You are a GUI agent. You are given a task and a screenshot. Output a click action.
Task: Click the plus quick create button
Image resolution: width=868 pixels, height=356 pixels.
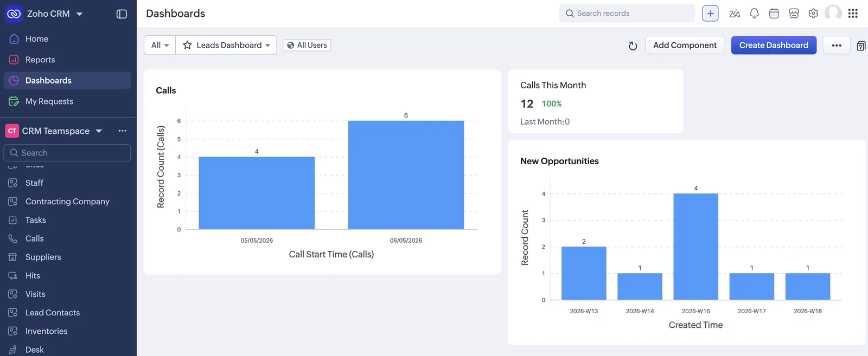(710, 14)
